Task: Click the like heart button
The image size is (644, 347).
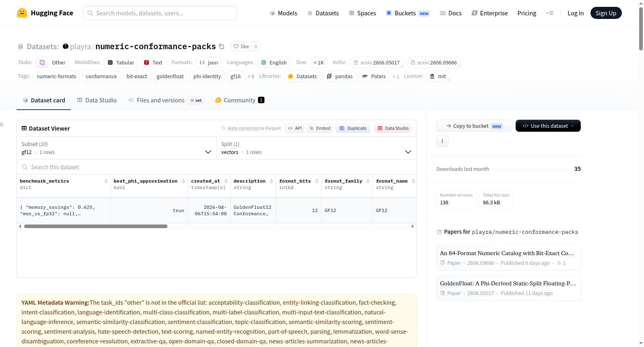Action: pyautogui.click(x=242, y=46)
